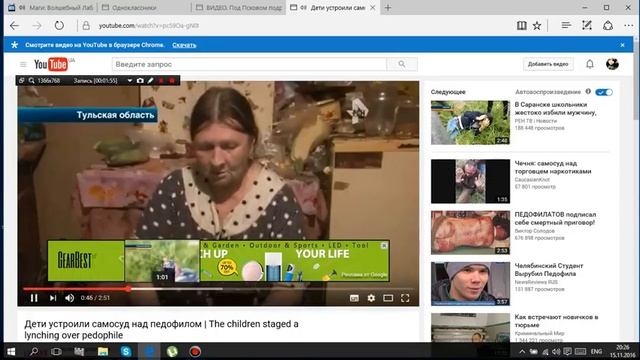Open uTorrent from the taskbar

click(x=172, y=351)
